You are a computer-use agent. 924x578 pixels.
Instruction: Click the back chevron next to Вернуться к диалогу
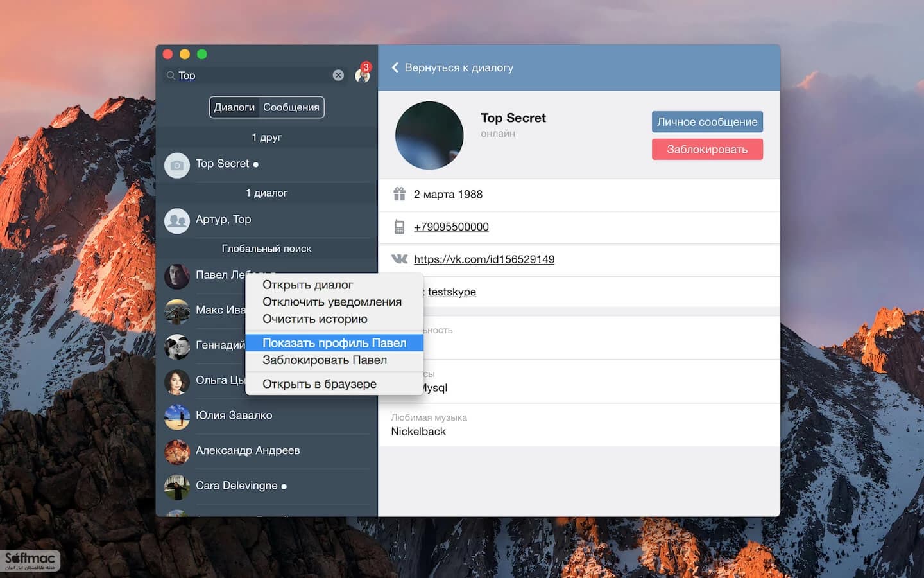click(395, 67)
